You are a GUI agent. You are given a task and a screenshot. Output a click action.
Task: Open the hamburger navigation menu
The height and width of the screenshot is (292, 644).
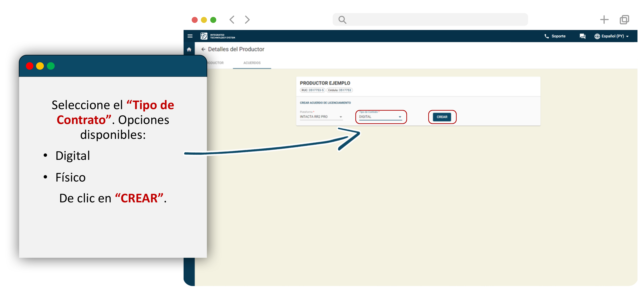click(x=190, y=36)
